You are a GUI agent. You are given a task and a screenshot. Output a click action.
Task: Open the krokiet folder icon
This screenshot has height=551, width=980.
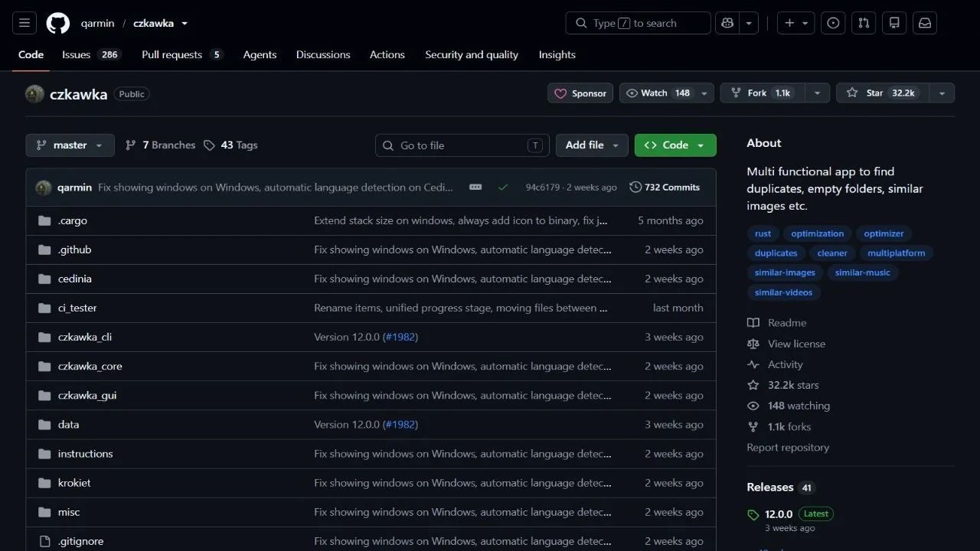pyautogui.click(x=44, y=483)
